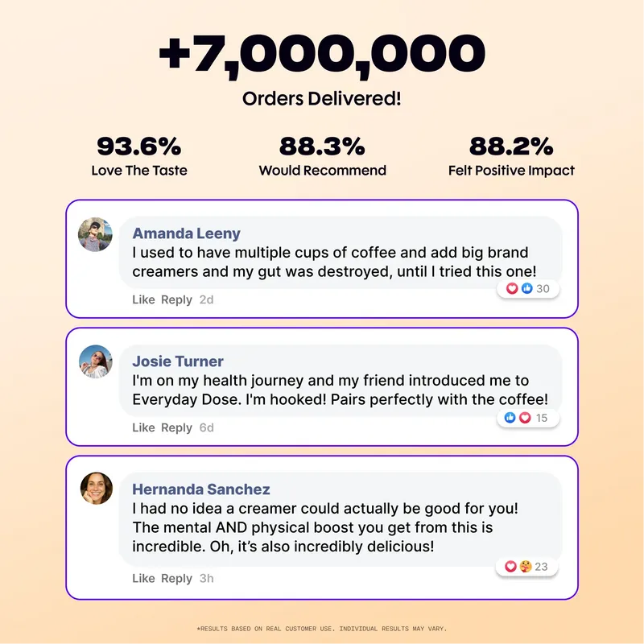Click the heart reaction on Josie Turner's comment

[525, 418]
